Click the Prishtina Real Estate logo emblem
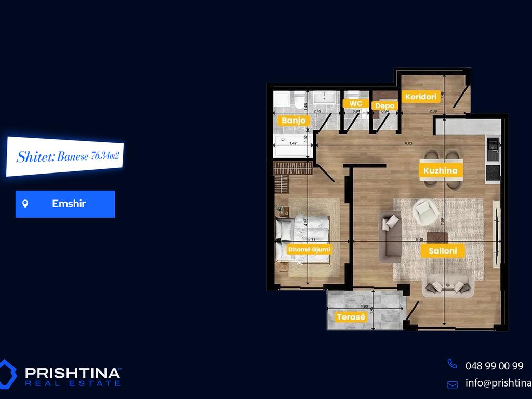Image resolution: width=532 pixels, height=399 pixels. pos(8,374)
